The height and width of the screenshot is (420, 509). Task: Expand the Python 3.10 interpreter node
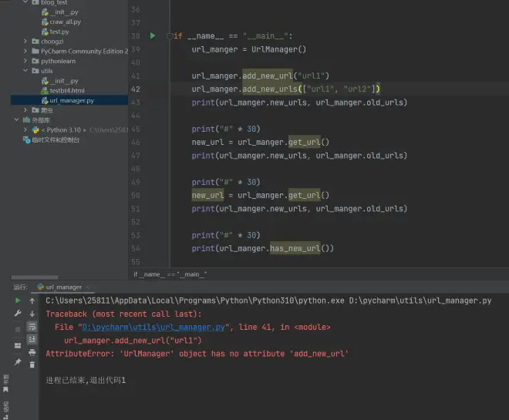point(25,130)
